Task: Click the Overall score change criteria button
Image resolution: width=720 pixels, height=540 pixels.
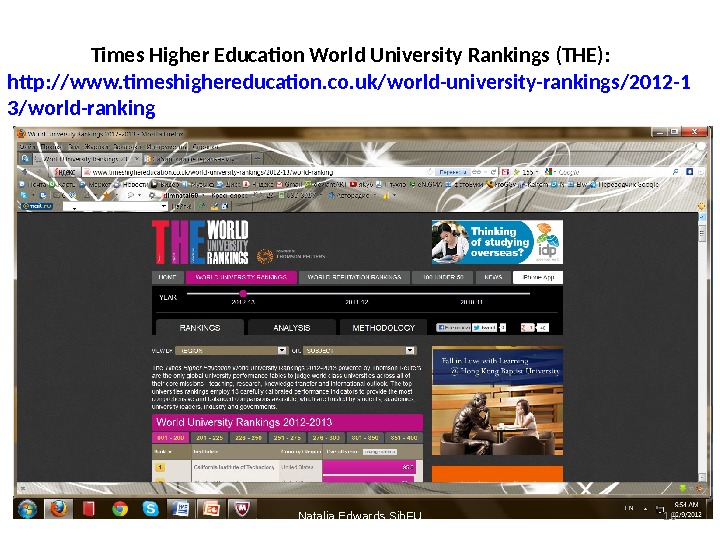Action: point(380,452)
